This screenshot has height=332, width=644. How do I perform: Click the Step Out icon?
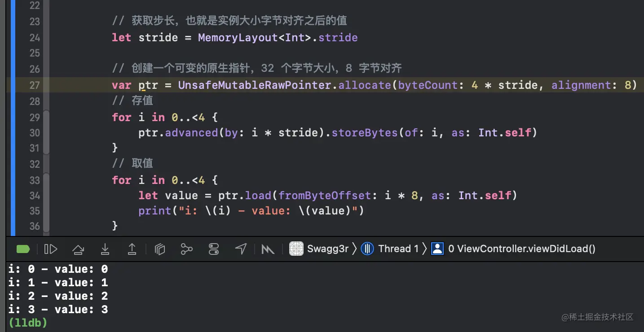point(132,249)
